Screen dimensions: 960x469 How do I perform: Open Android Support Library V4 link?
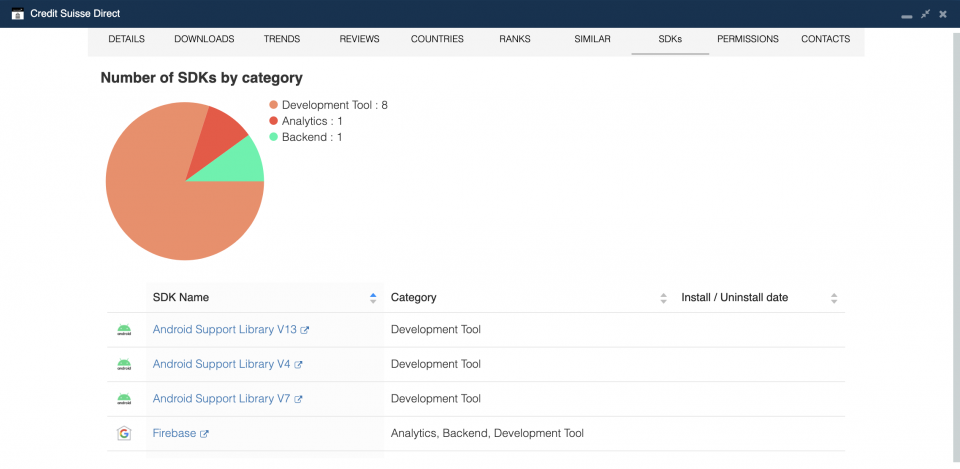coord(222,364)
